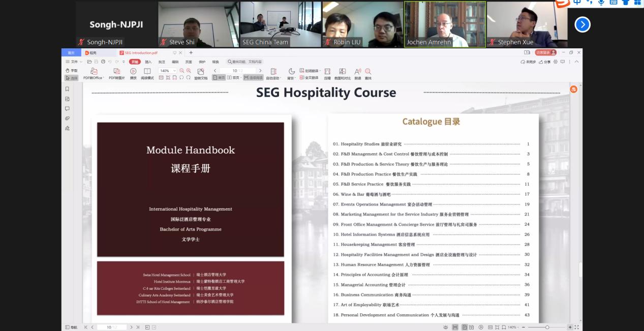Open the attachments panel in sidebar
This screenshot has height=331, width=644.
67,118
